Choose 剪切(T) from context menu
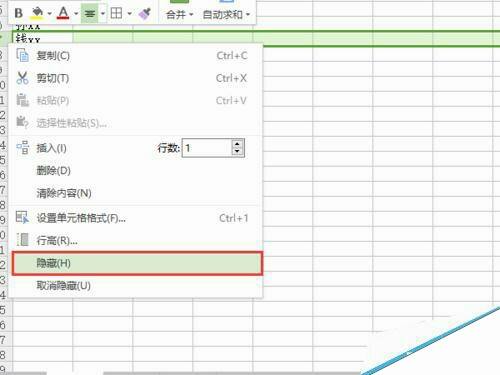Viewport: 500px width, 375px height. coord(136,78)
